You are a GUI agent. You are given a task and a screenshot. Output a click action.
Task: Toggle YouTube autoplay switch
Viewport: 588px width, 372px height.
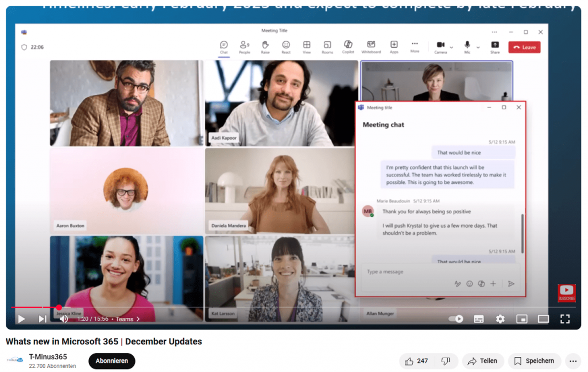[x=456, y=319]
